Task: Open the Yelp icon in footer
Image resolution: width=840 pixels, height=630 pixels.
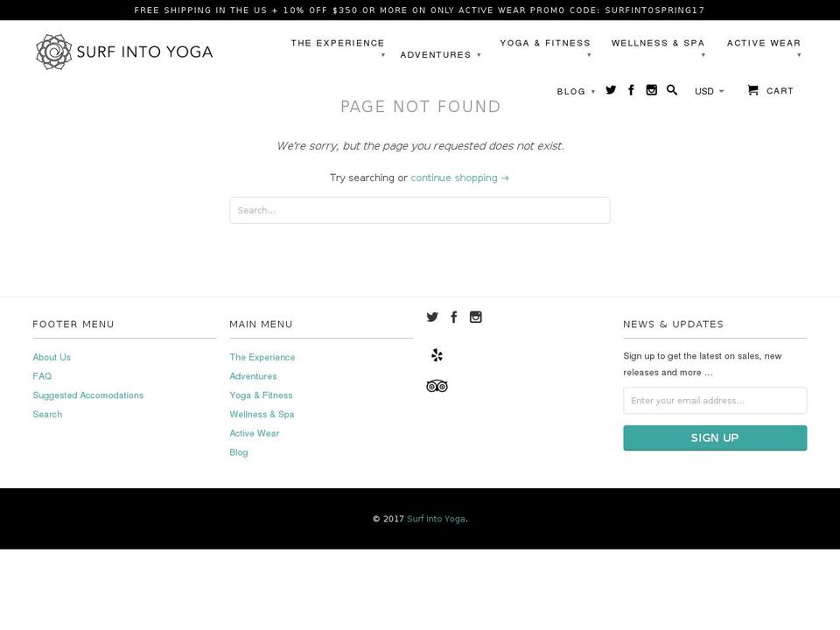Action: [437, 355]
